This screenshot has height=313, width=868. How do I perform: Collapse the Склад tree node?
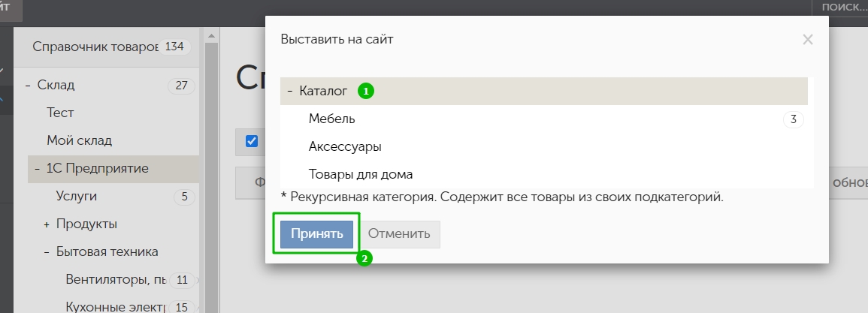28,86
